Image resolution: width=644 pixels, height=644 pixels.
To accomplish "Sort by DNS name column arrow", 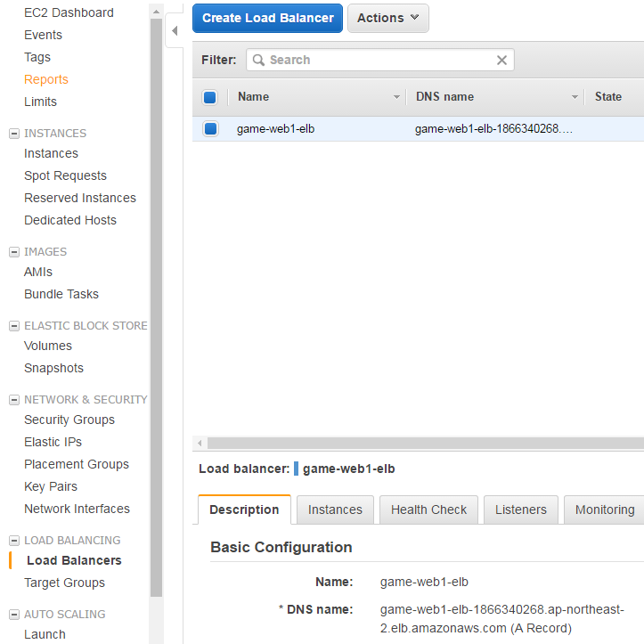I will click(575, 97).
